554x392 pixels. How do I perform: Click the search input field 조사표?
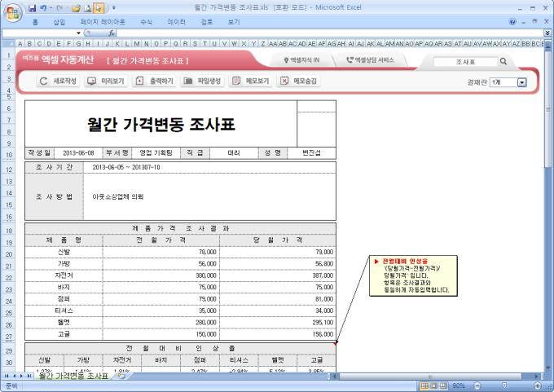(465, 61)
